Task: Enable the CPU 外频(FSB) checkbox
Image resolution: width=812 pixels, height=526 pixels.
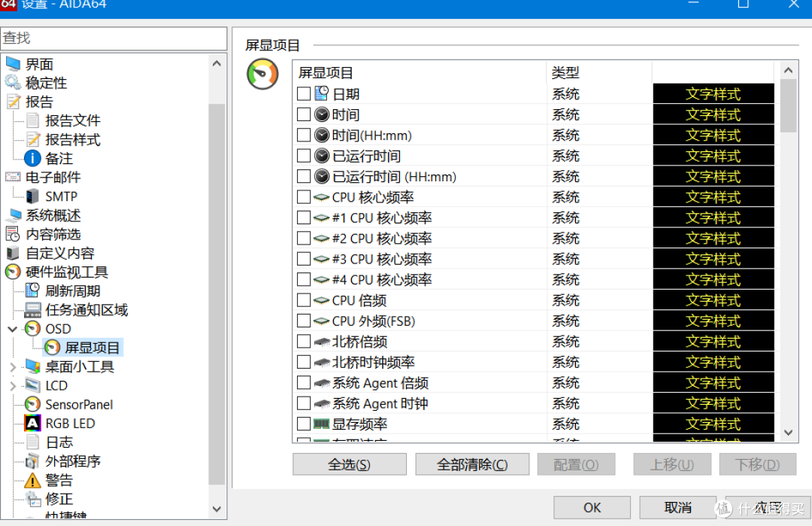Action: click(x=304, y=321)
